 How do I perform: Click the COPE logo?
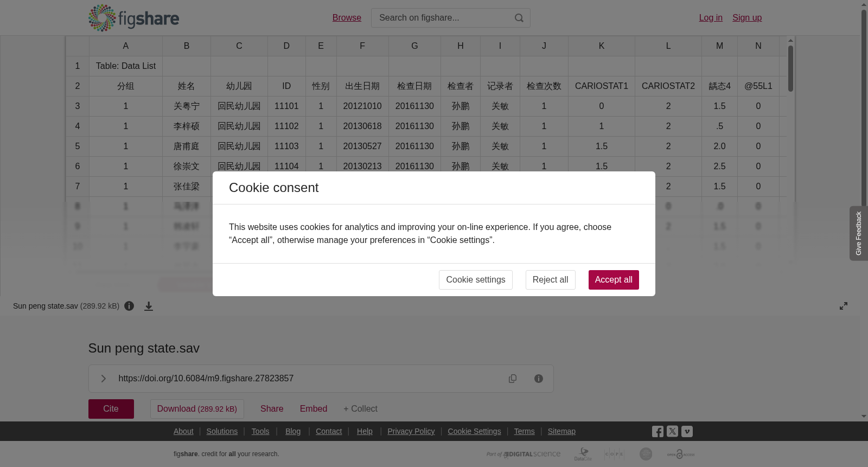pyautogui.click(x=614, y=454)
